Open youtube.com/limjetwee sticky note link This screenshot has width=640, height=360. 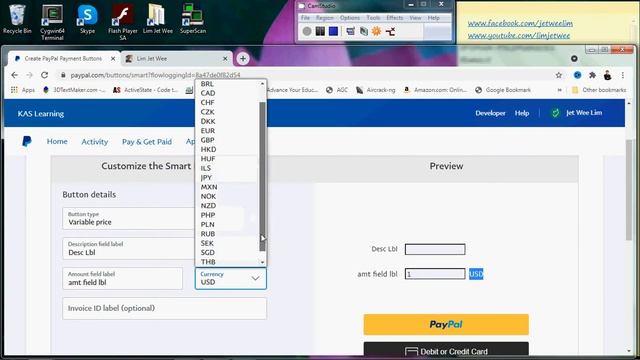(519, 36)
